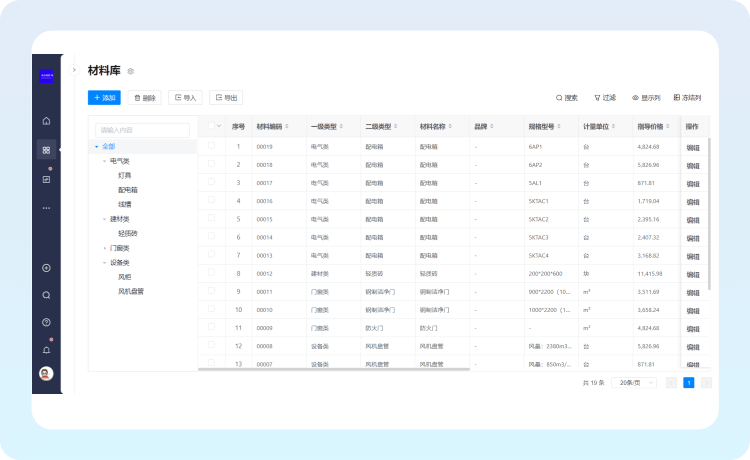
Task: Click the tree search input field
Action: 142,130
